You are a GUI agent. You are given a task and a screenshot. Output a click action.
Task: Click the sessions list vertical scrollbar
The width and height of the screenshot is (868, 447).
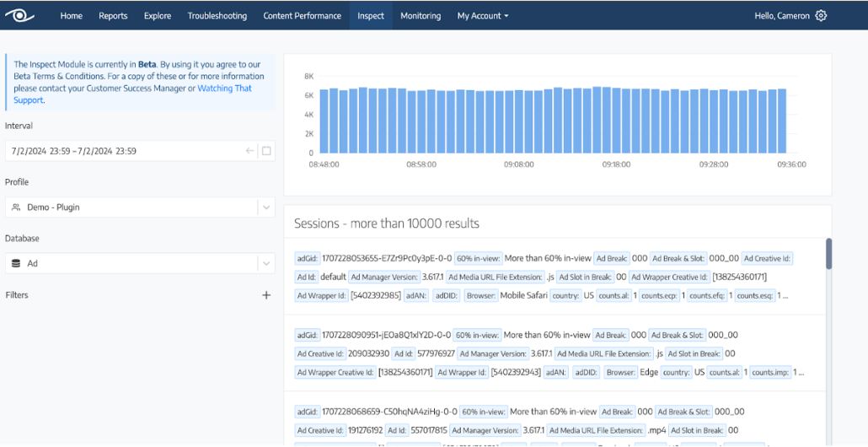tap(828, 253)
